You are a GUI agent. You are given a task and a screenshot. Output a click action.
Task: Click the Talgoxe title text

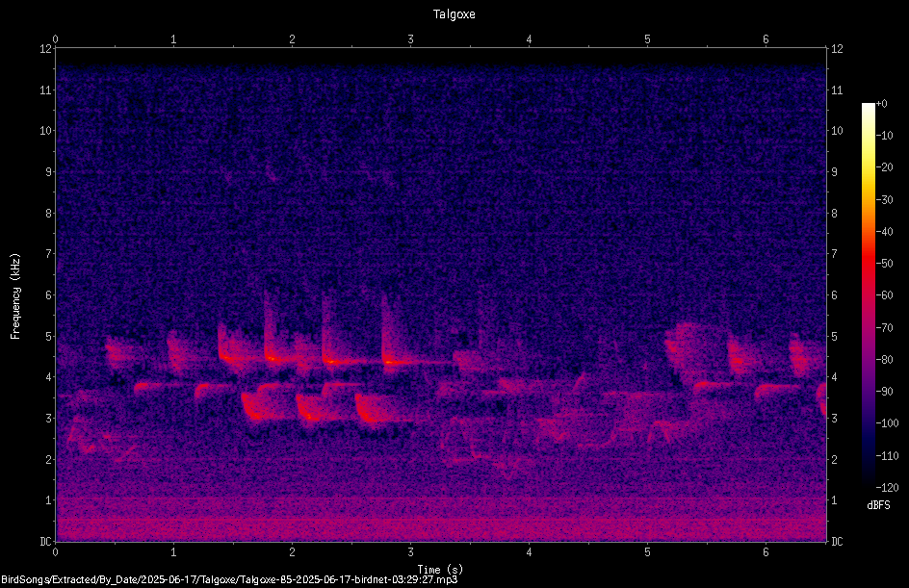click(454, 13)
